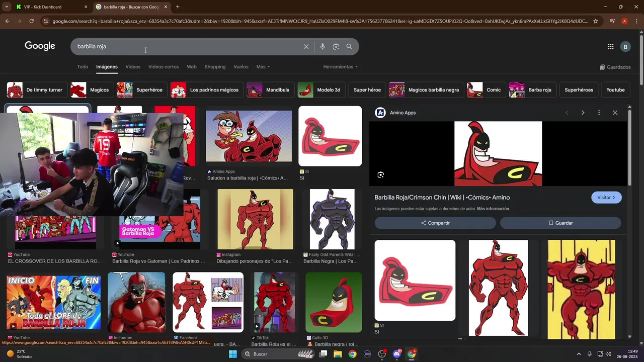
Task: Open preview panel three-dot options
Action: [599, 113]
